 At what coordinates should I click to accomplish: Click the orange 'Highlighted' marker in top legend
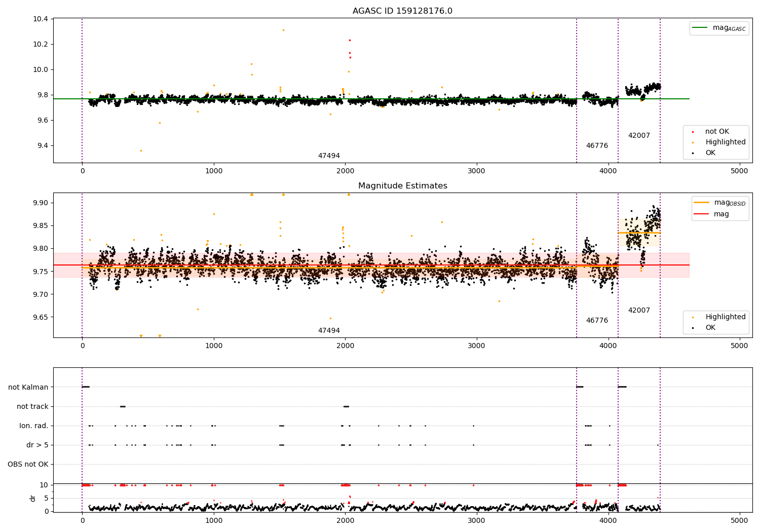[x=693, y=142]
